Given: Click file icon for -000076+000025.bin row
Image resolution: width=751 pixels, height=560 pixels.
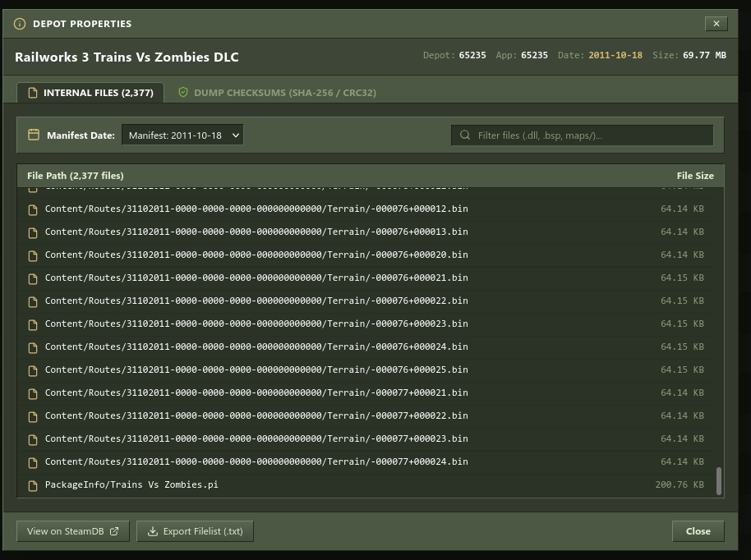Looking at the screenshot, I should pos(33,370).
